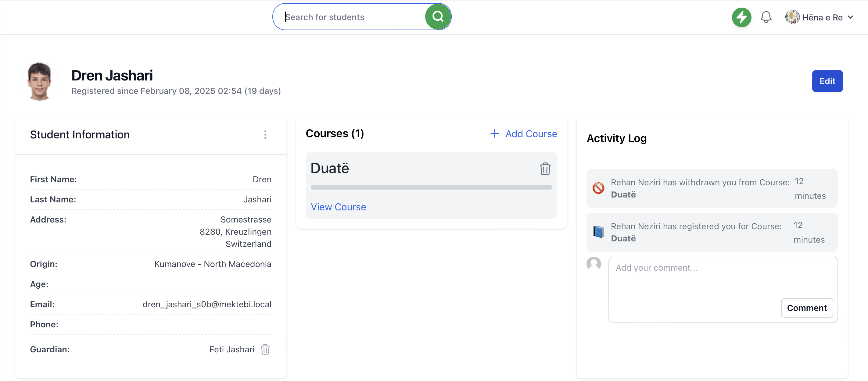Click the plus icon beside Add Course

click(x=494, y=134)
